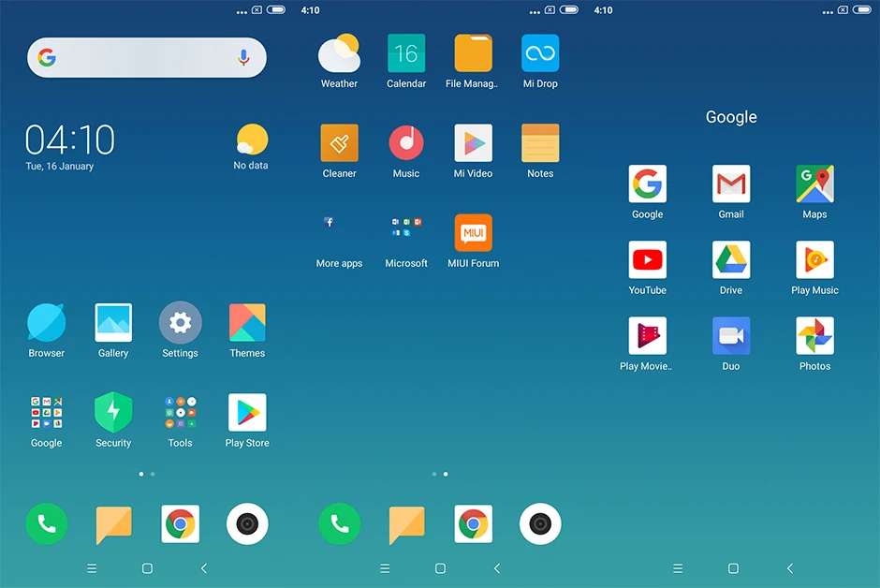
Task: Launch Duo in the Google folder
Action: [x=731, y=335]
